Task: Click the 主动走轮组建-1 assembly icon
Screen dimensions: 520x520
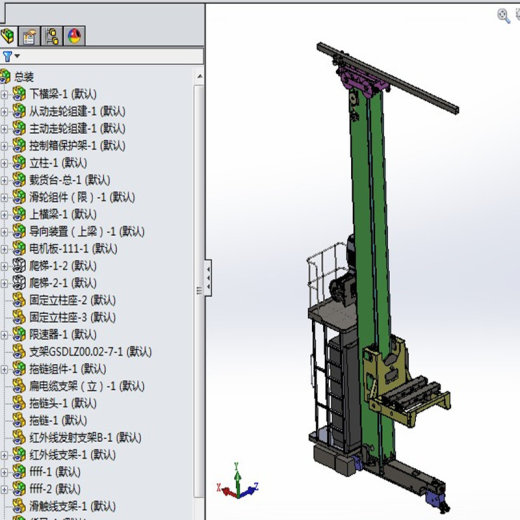Action: 19,128
